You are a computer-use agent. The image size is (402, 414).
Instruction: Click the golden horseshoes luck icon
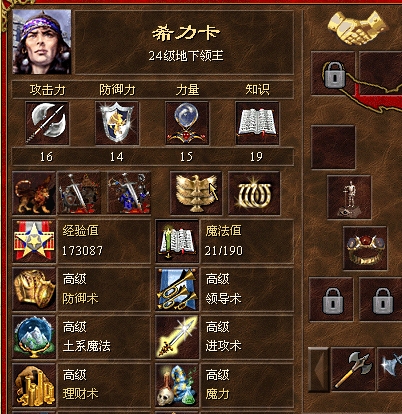pyautogui.click(x=254, y=193)
